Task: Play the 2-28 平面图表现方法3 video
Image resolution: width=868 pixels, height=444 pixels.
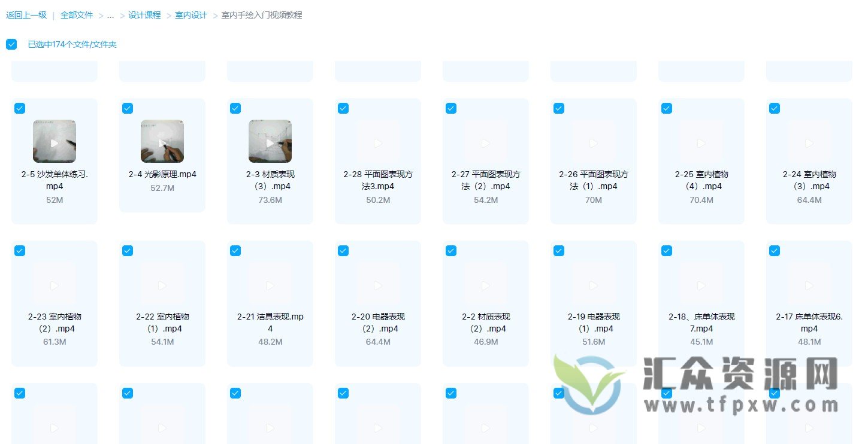Action: pos(378,142)
